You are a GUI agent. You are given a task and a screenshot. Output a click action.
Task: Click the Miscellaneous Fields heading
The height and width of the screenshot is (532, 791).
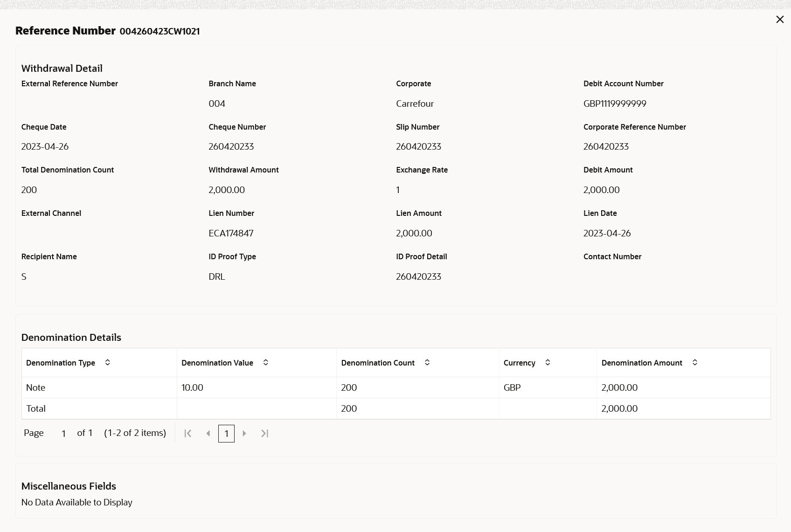(69, 486)
